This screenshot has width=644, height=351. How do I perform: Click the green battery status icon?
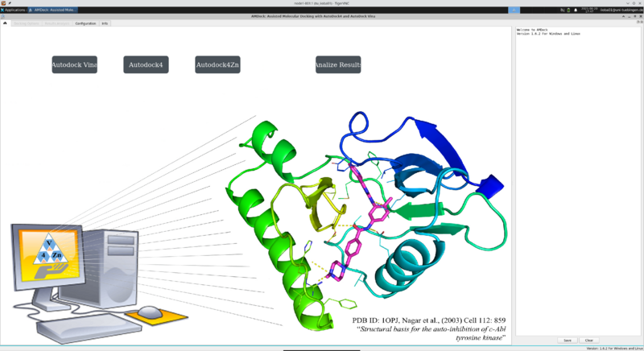[568, 10]
